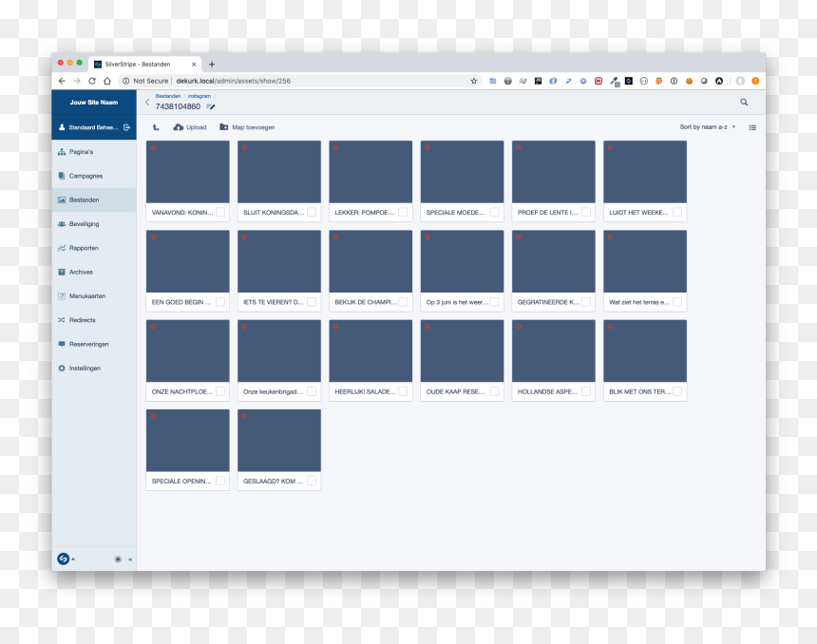Select Bestanden in the sidebar menu

tap(94, 199)
